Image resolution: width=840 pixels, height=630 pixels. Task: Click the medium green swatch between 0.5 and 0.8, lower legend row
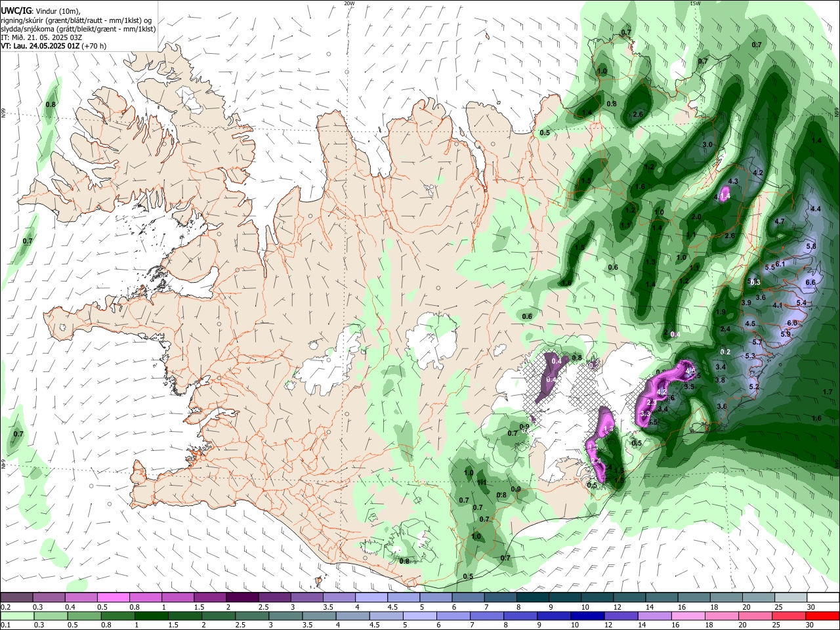tap(84, 616)
